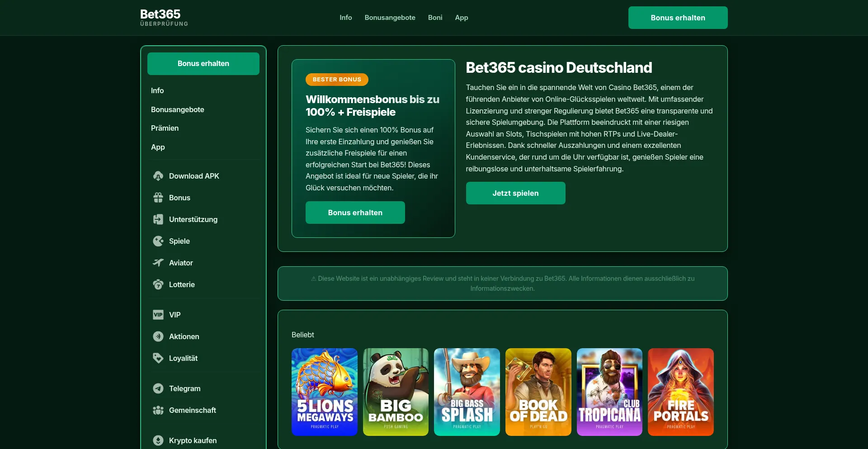Click the Aktionen promotions icon
Screen dimensions: 868x449
pyautogui.click(x=158, y=336)
